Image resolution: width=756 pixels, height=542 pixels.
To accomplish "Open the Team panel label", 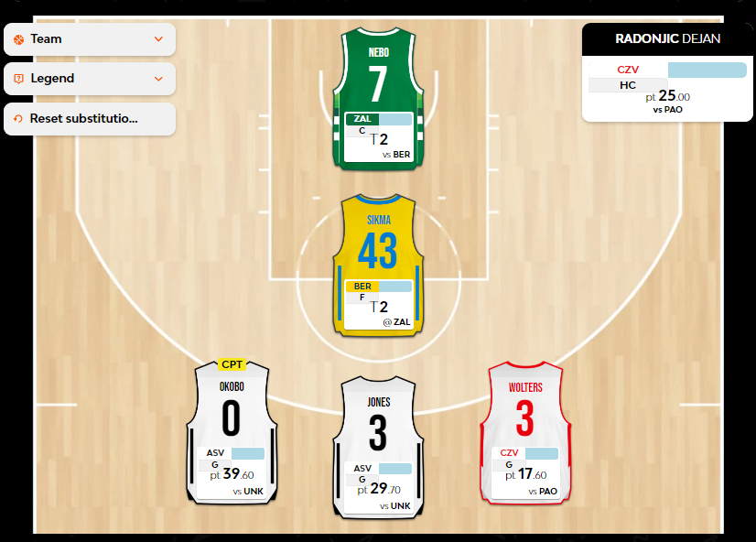I will pos(47,39).
